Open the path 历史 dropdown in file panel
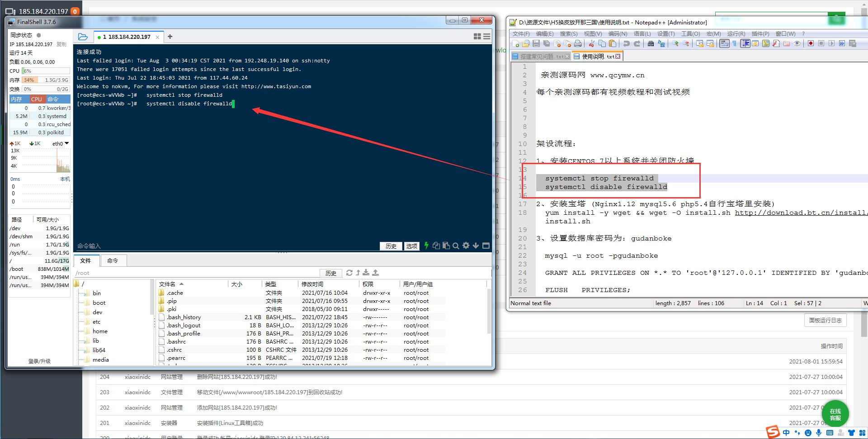Screen dimensions: 868x439 (330, 273)
